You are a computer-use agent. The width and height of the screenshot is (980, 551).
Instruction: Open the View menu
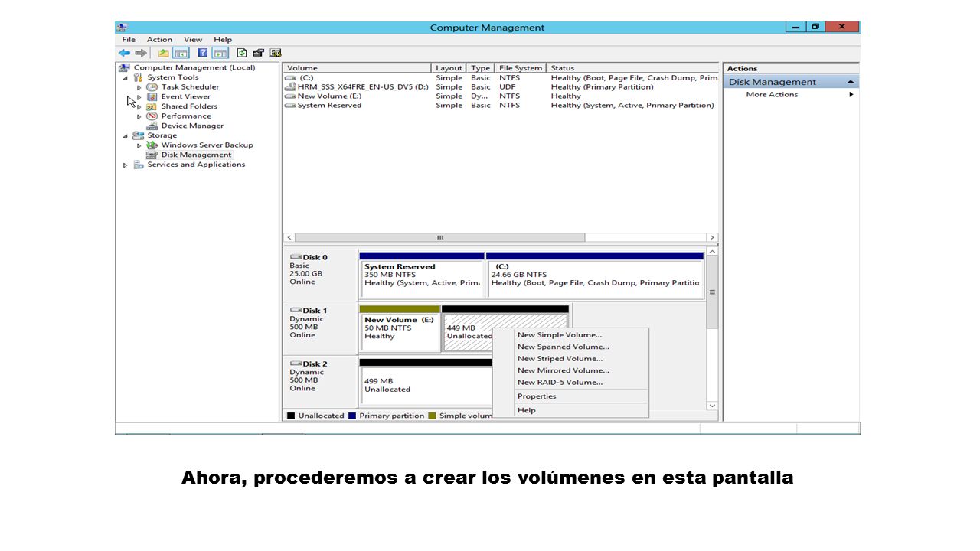coord(193,40)
